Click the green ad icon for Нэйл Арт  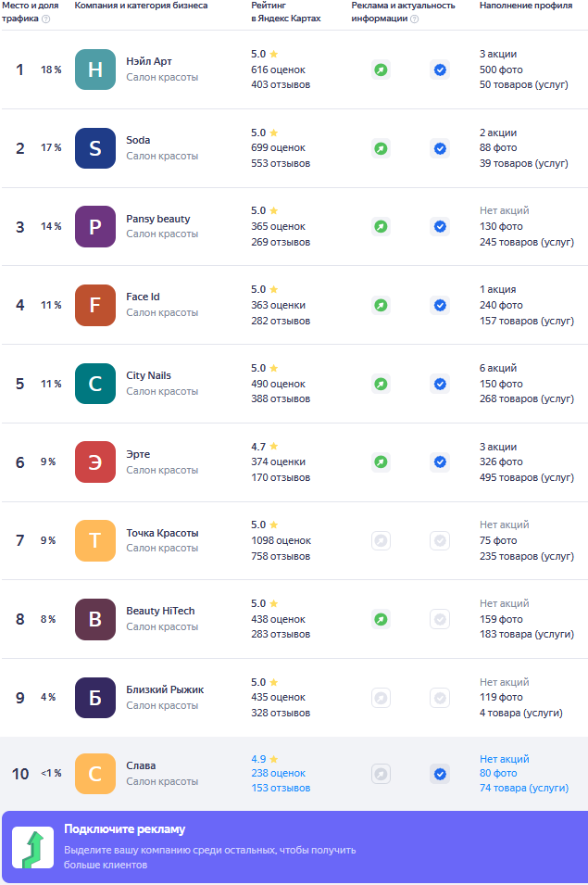tap(381, 70)
